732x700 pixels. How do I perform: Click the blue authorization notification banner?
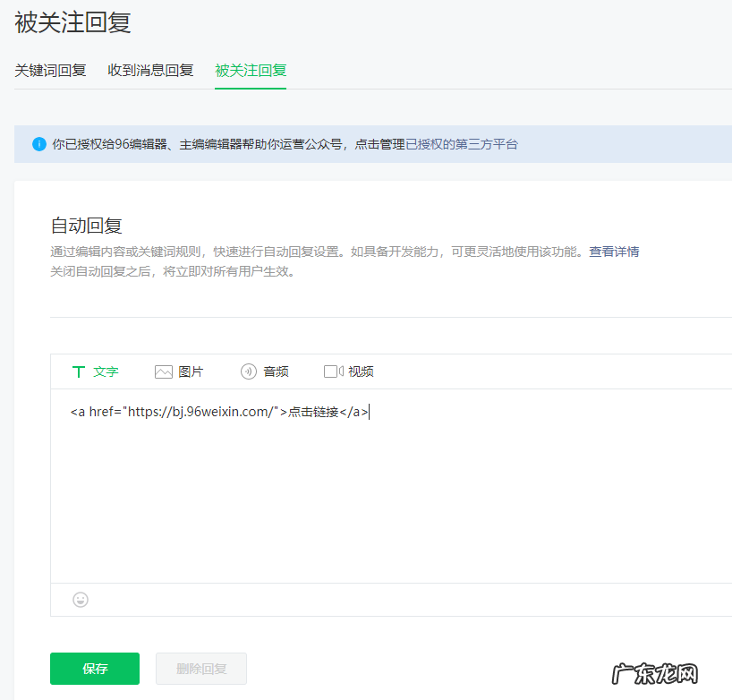coord(268,143)
